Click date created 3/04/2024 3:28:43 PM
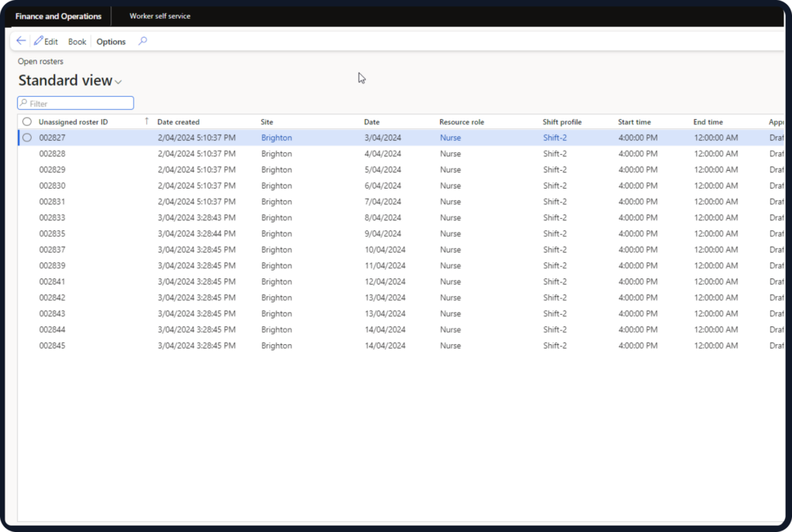This screenshot has width=792, height=532. [x=196, y=217]
